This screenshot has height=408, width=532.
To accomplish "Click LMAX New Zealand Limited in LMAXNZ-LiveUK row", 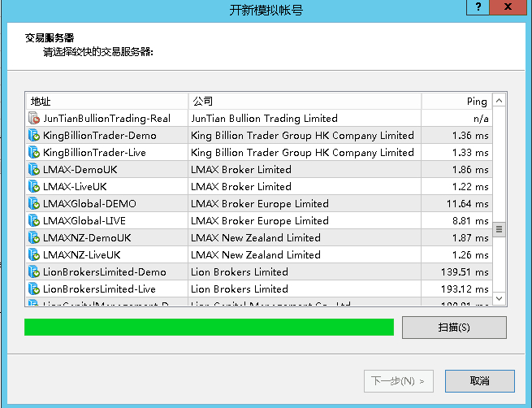I will 256,254.
